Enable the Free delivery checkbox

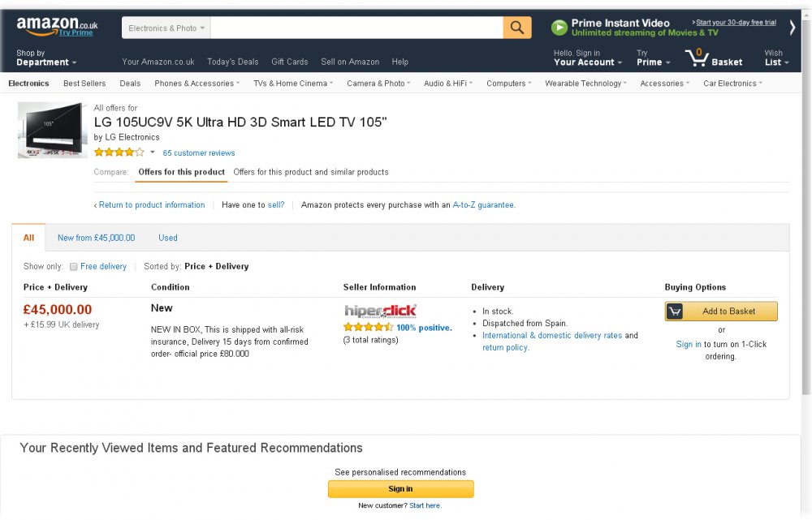(x=74, y=267)
